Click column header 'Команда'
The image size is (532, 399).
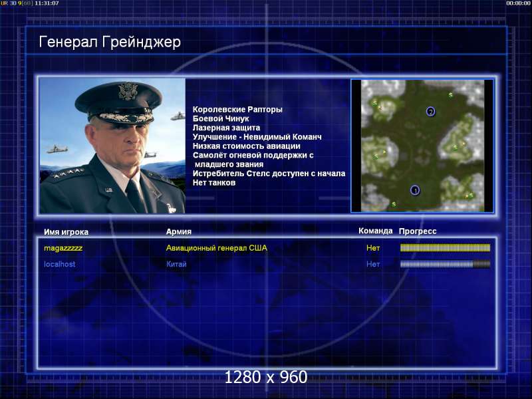click(376, 231)
